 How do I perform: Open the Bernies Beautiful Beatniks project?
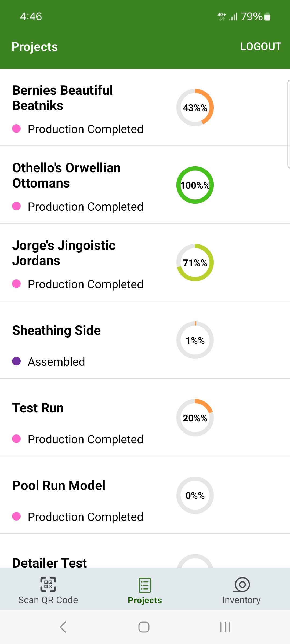[145, 107]
